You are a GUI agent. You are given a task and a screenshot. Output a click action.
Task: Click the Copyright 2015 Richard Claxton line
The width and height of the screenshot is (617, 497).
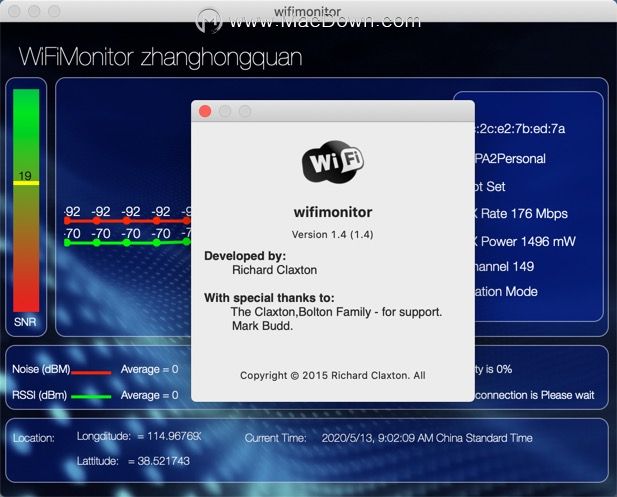333,375
